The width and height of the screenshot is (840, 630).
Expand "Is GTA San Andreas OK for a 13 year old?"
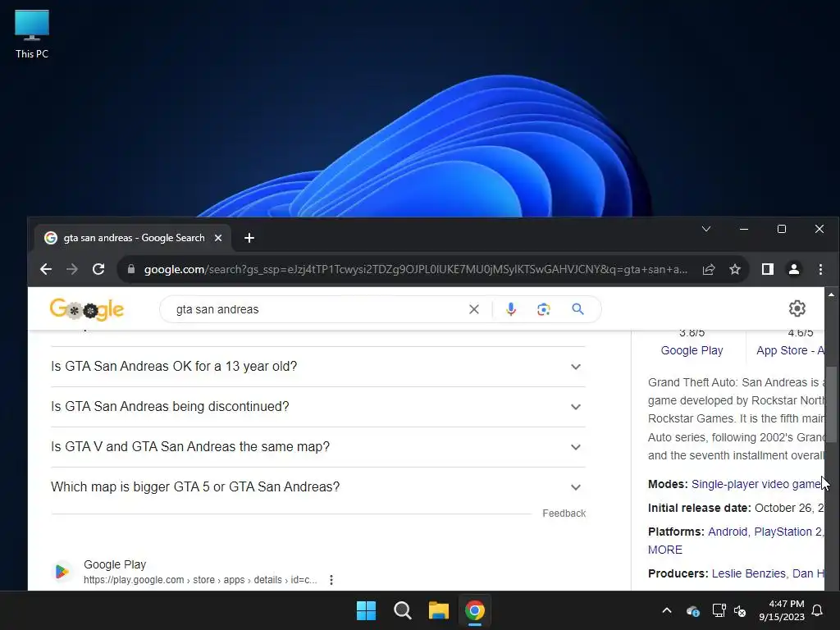click(x=317, y=367)
